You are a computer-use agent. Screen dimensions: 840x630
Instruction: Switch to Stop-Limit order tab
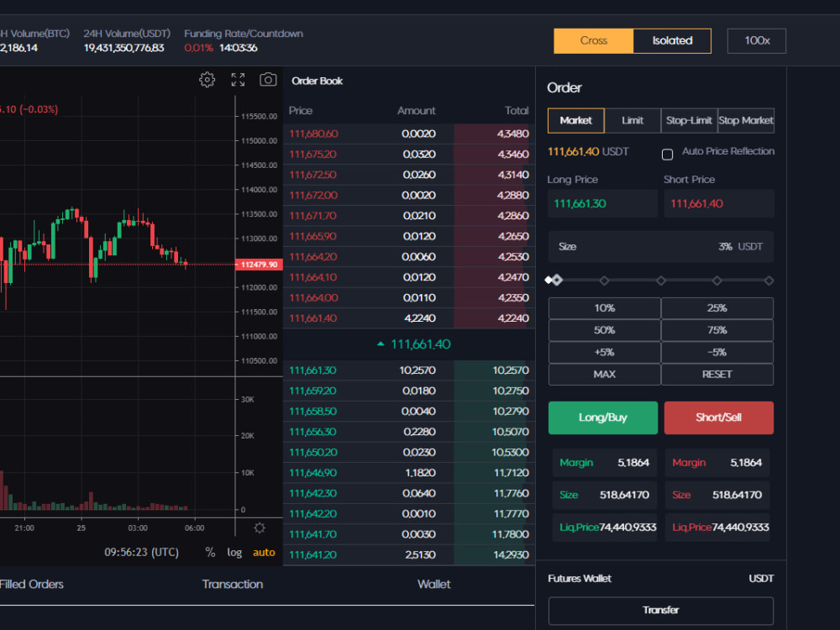click(x=689, y=120)
